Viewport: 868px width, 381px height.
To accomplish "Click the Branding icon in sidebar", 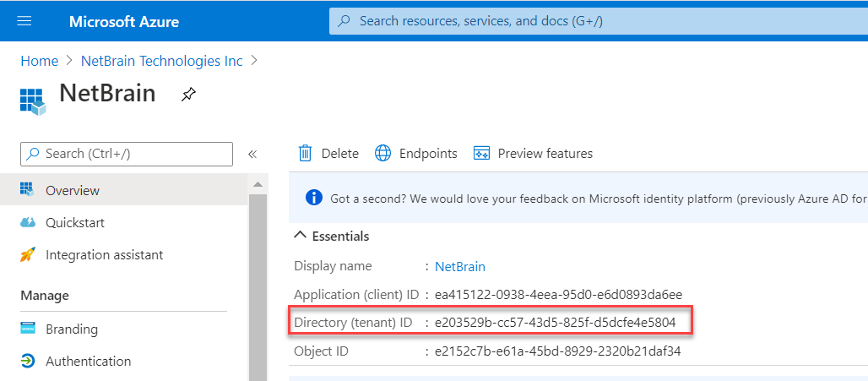I will pyautogui.click(x=28, y=329).
